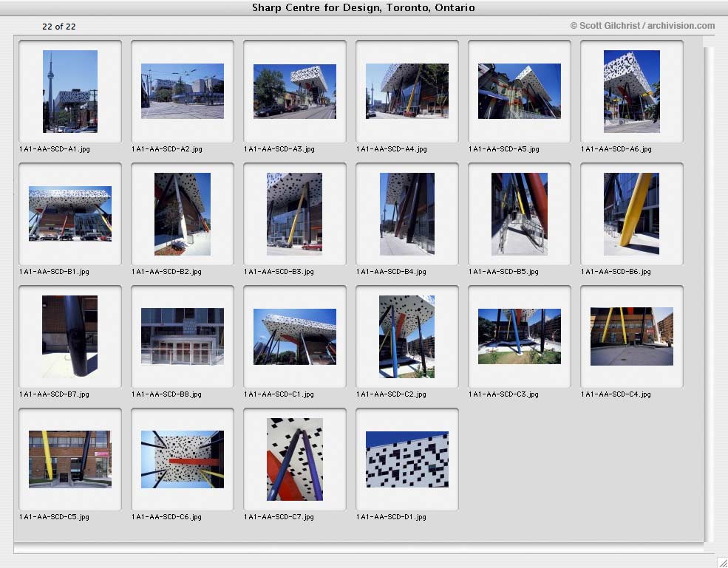Click the Scott Gilchrist / archivision.com credit
This screenshot has height=568, width=728.
click(642, 26)
